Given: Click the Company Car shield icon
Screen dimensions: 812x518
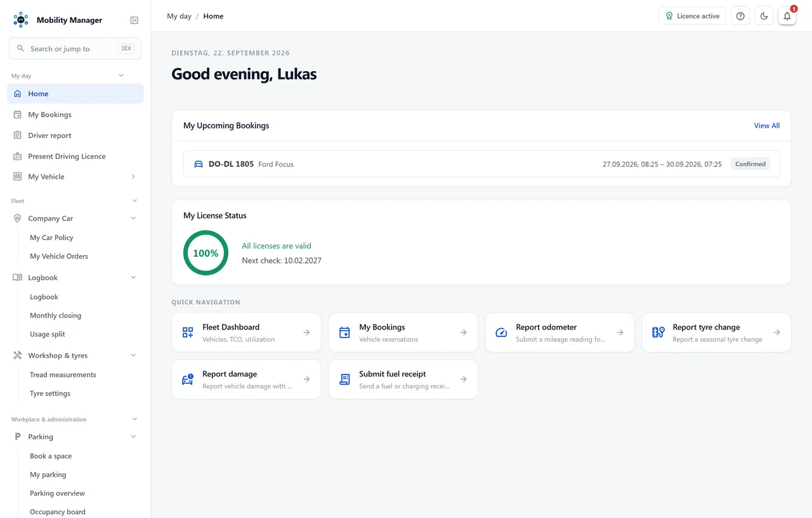Looking at the screenshot, I should [18, 218].
